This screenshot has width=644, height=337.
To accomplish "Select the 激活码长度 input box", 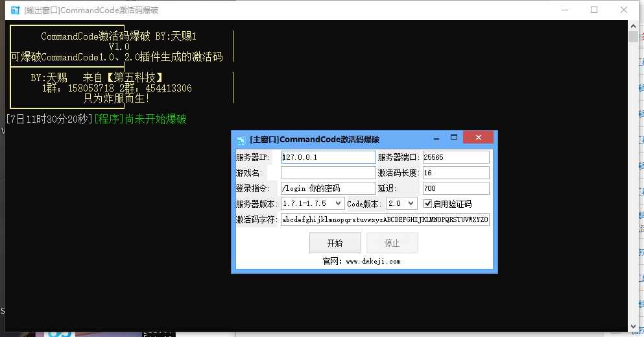I will click(456, 173).
